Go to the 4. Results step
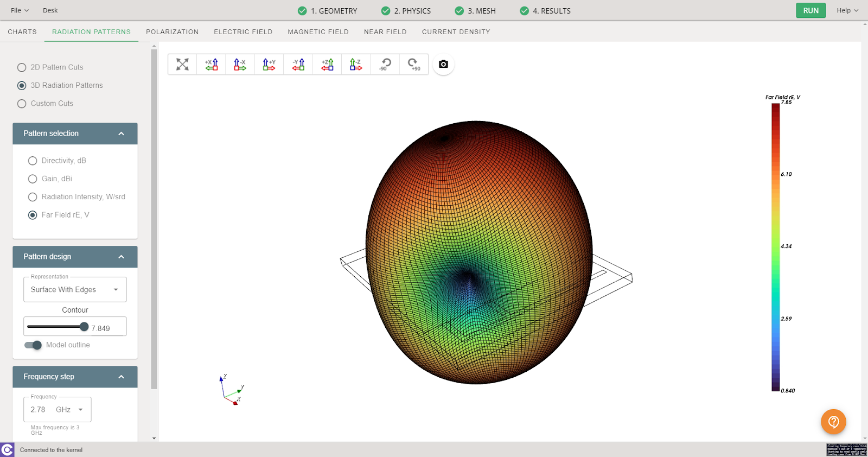Screen dimensions: 868x457 click(552, 11)
